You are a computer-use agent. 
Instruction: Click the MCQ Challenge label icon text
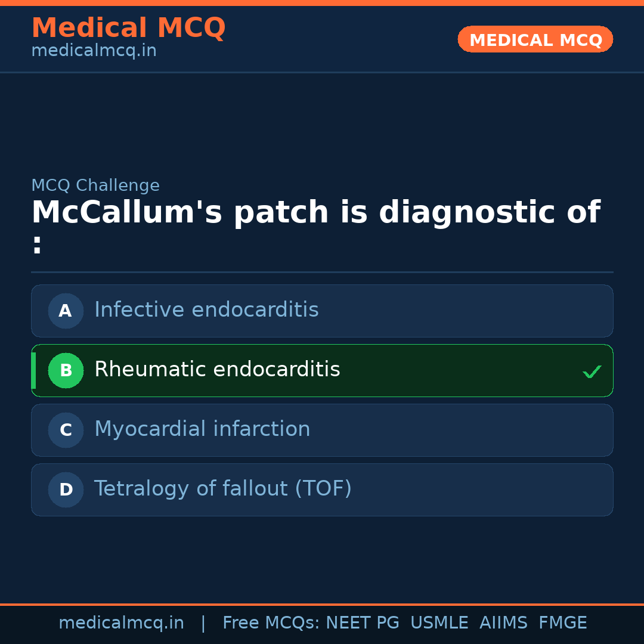tap(95, 185)
